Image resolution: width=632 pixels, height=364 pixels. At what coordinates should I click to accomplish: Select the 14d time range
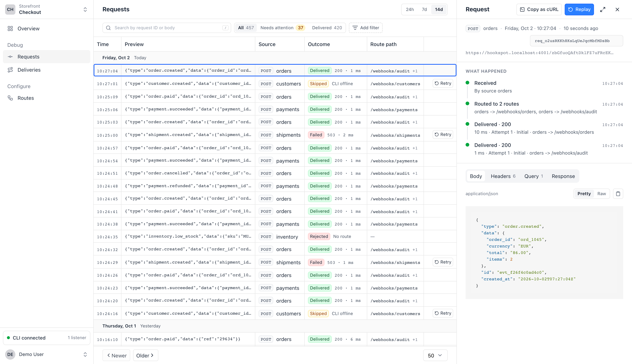[x=439, y=10]
